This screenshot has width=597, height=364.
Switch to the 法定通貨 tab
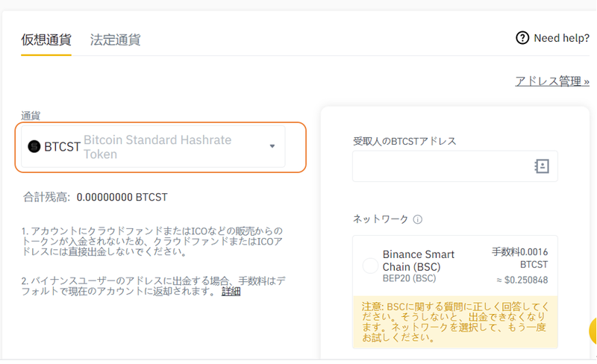(x=116, y=40)
